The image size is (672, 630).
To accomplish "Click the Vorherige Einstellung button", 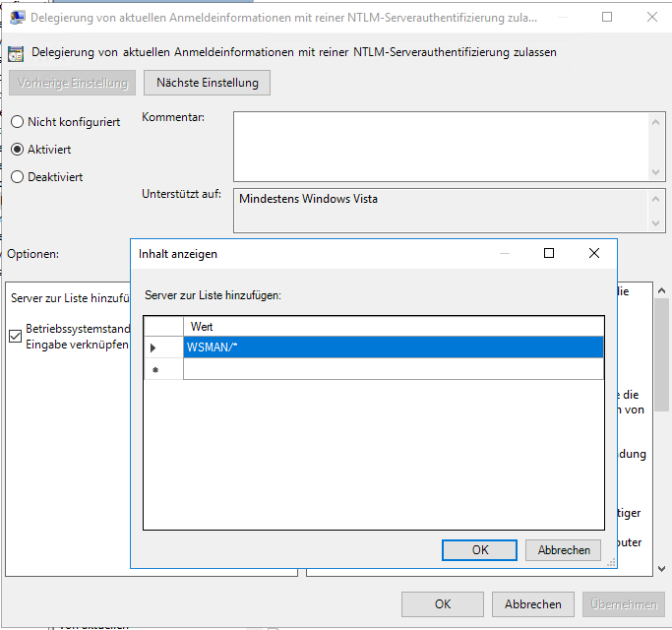I will click(x=73, y=83).
